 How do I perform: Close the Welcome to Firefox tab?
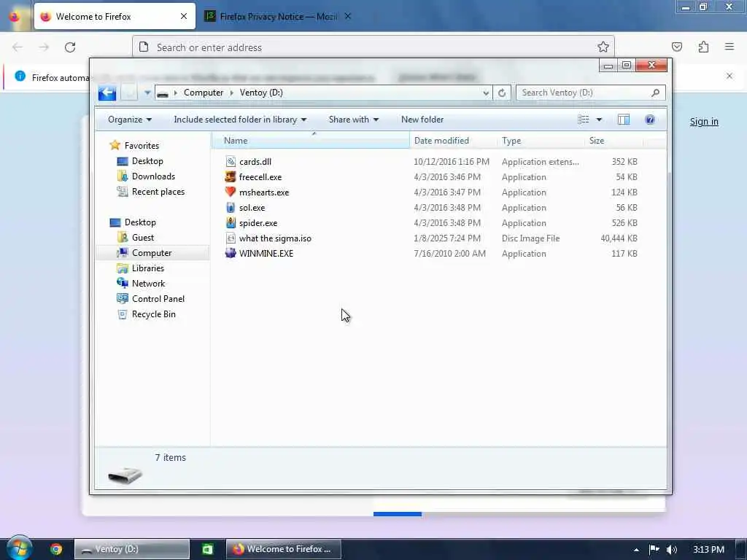(184, 16)
